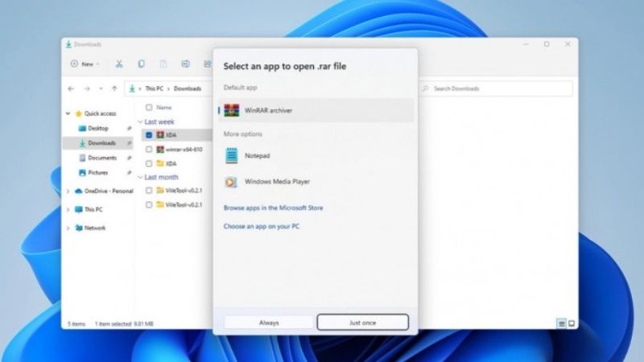Go forward with the right arrow
The width and height of the screenshot is (644, 362).
(87, 88)
